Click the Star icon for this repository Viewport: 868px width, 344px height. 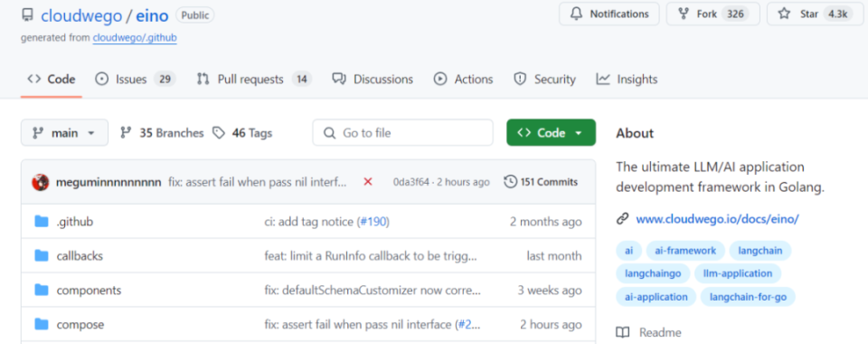pos(784,14)
